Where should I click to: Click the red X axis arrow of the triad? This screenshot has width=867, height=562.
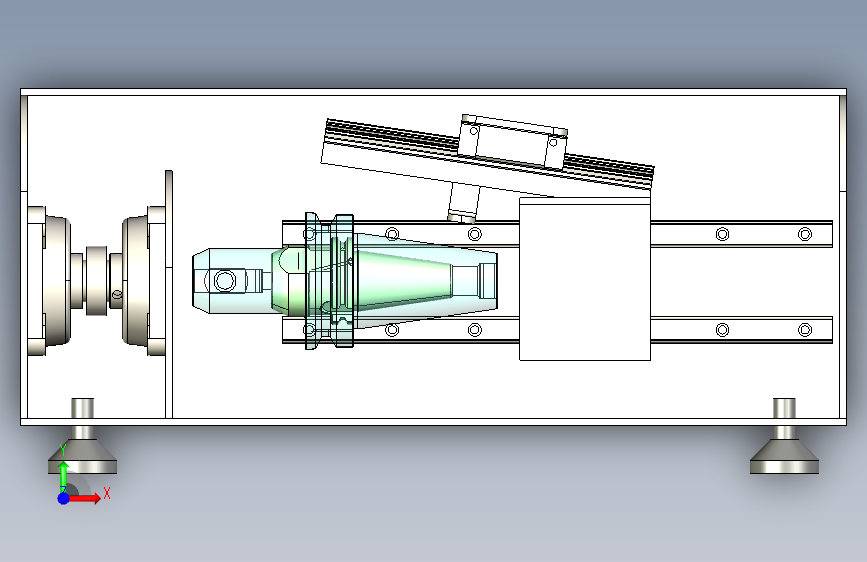point(84,498)
